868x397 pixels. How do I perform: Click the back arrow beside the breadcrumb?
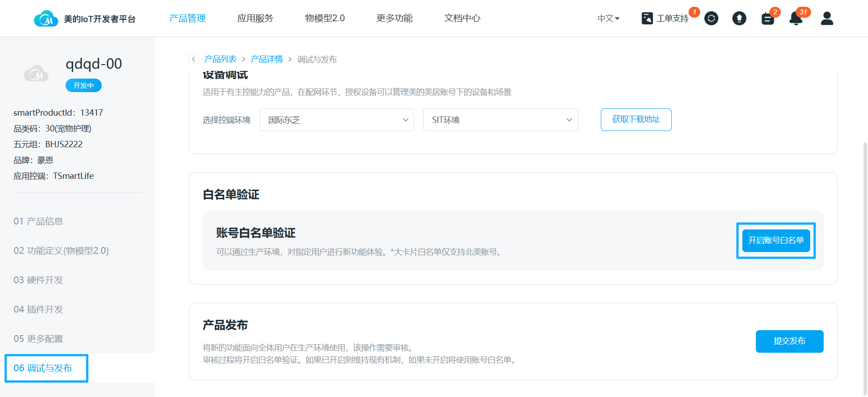click(193, 59)
